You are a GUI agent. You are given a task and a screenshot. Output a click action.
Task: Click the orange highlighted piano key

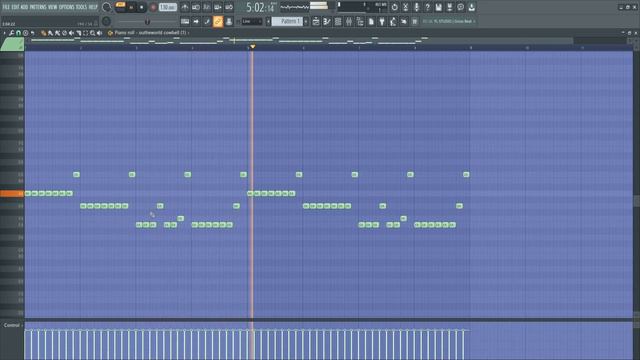[x=12, y=193]
